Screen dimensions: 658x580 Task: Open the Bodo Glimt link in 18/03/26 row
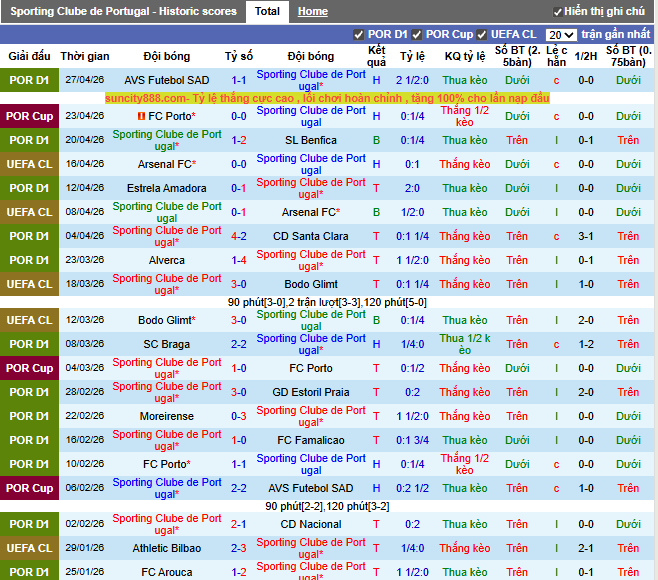pyautogui.click(x=311, y=284)
